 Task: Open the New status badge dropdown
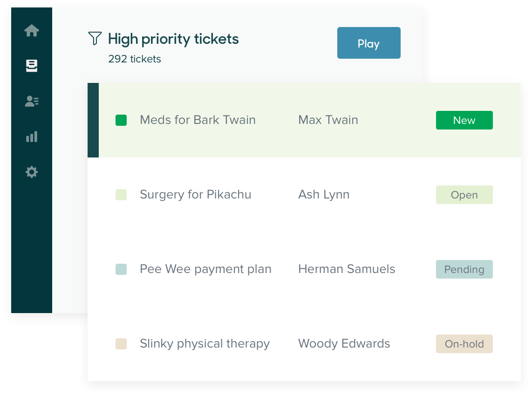464,120
